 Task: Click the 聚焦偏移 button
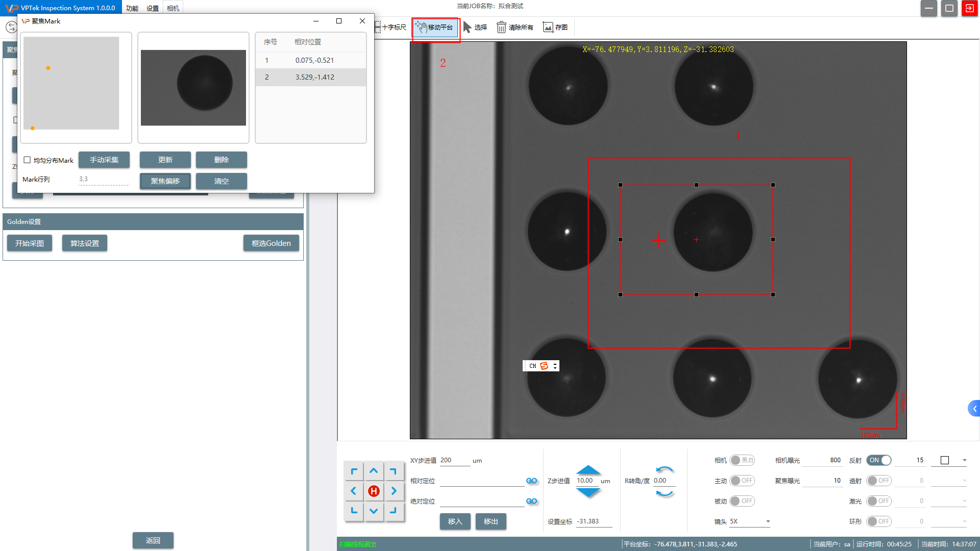click(165, 181)
